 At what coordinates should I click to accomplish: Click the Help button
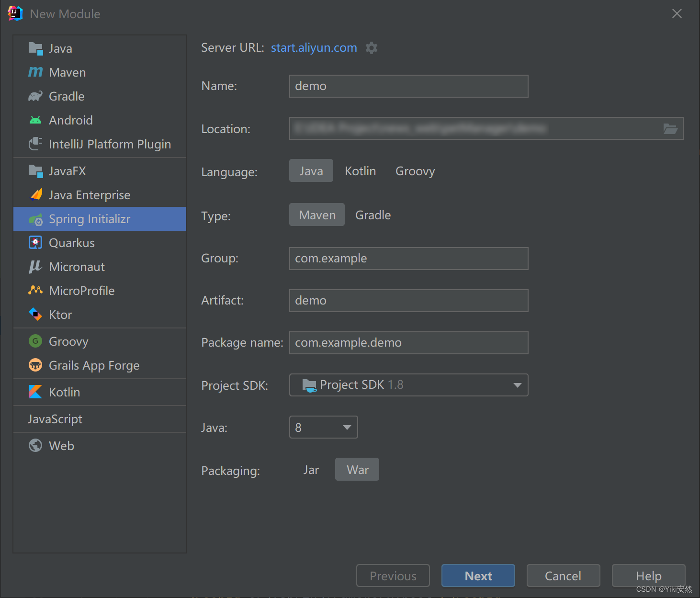(x=649, y=575)
